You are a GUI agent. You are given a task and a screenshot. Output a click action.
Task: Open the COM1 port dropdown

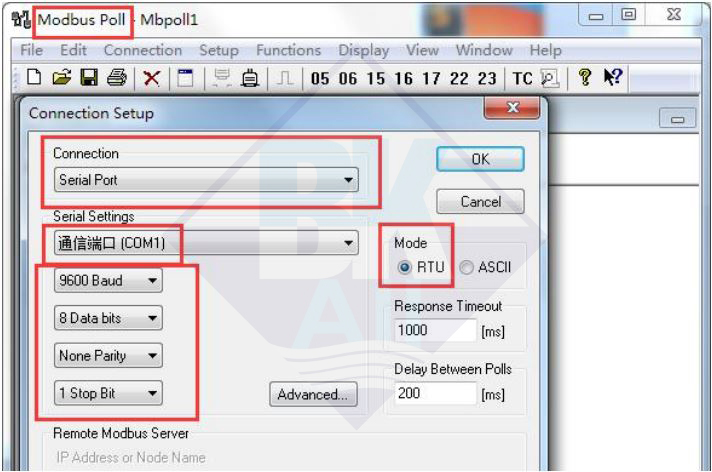tap(206, 243)
